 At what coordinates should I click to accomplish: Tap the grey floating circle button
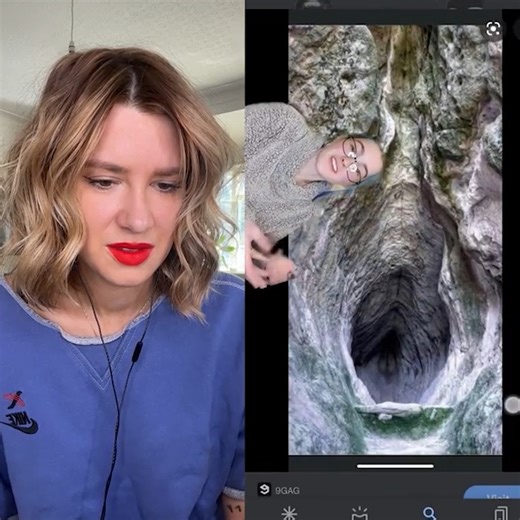pyautogui.click(x=512, y=405)
